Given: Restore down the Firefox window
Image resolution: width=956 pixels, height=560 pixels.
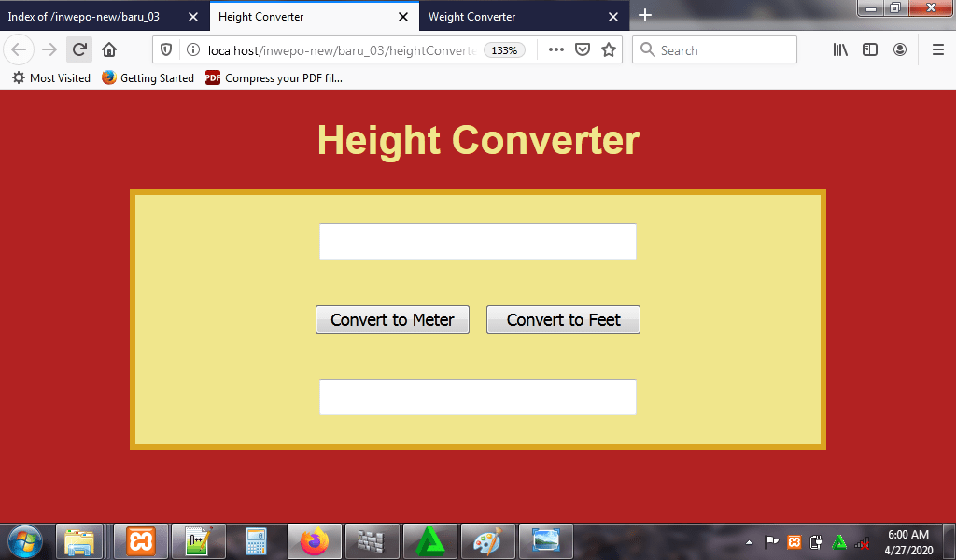Looking at the screenshot, I should (x=895, y=7).
